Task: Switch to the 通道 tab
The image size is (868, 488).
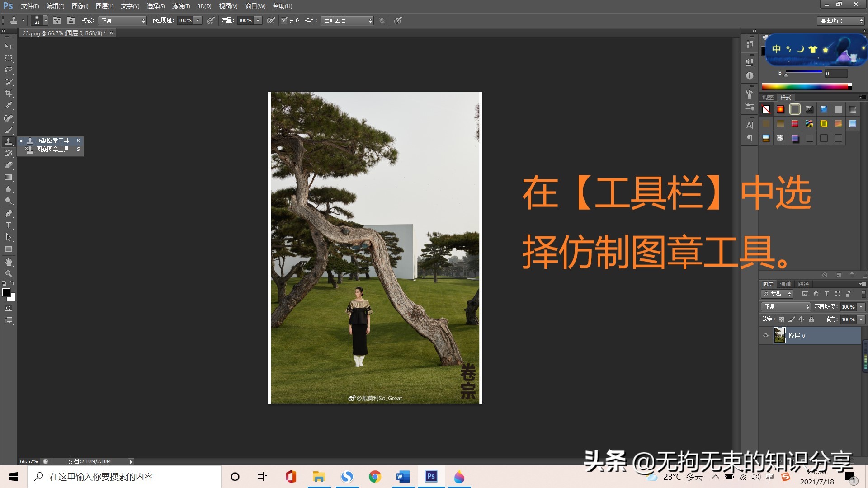Action: (x=785, y=284)
